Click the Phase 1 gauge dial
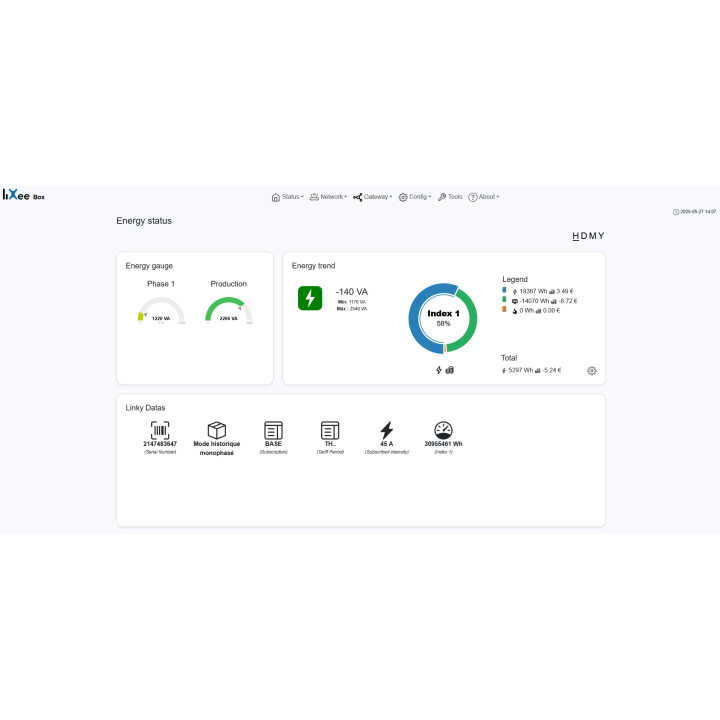The image size is (720, 720). click(x=161, y=310)
